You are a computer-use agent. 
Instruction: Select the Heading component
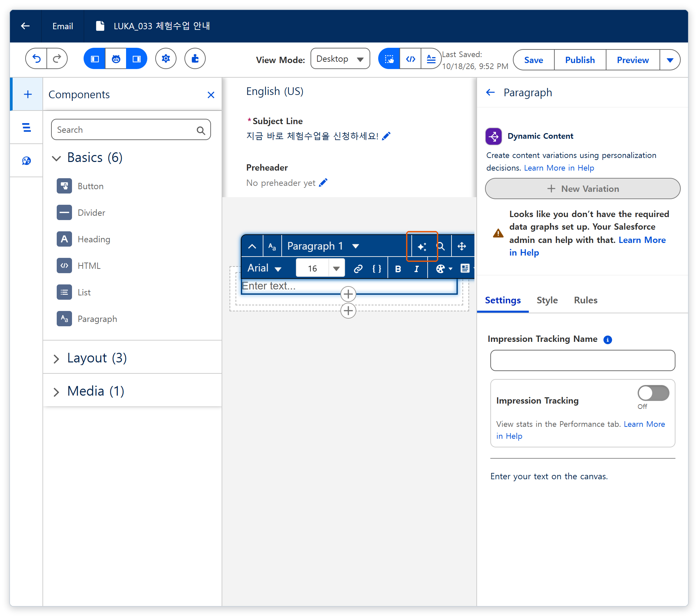[83, 239]
